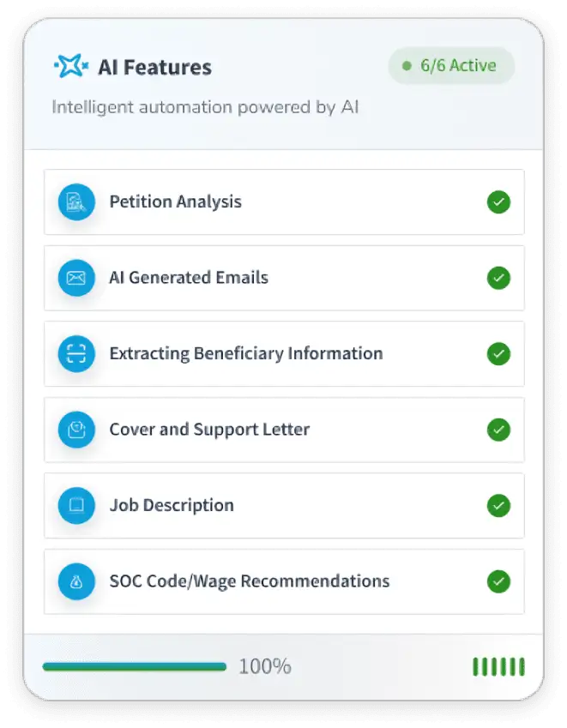
Task: Click the 100% progress bar
Action: click(x=135, y=666)
